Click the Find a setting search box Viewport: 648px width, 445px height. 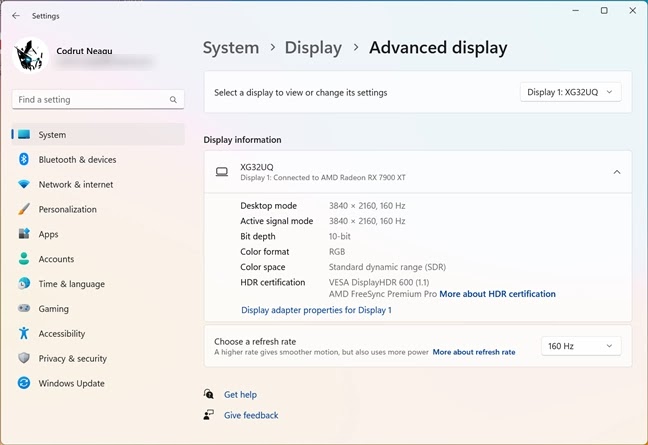tap(90, 100)
